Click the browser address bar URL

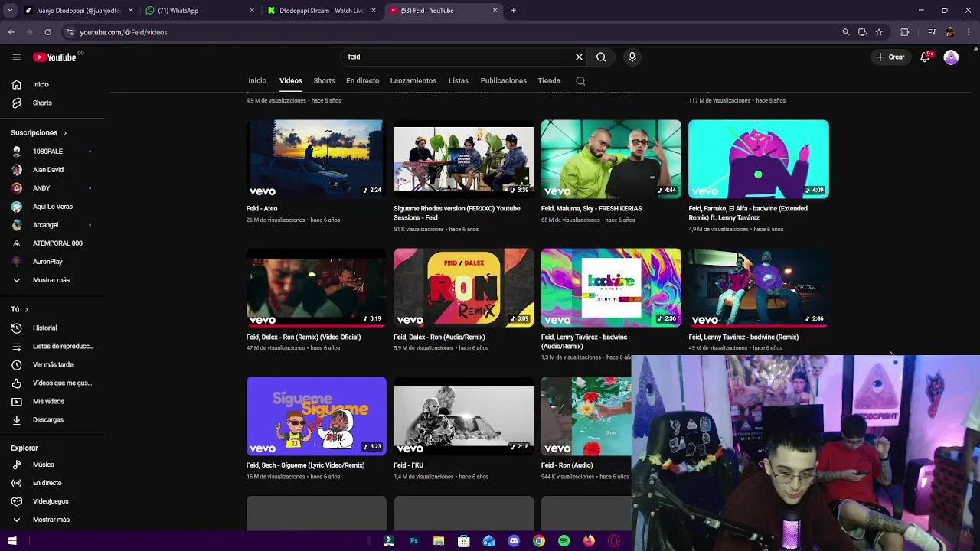[x=123, y=32]
